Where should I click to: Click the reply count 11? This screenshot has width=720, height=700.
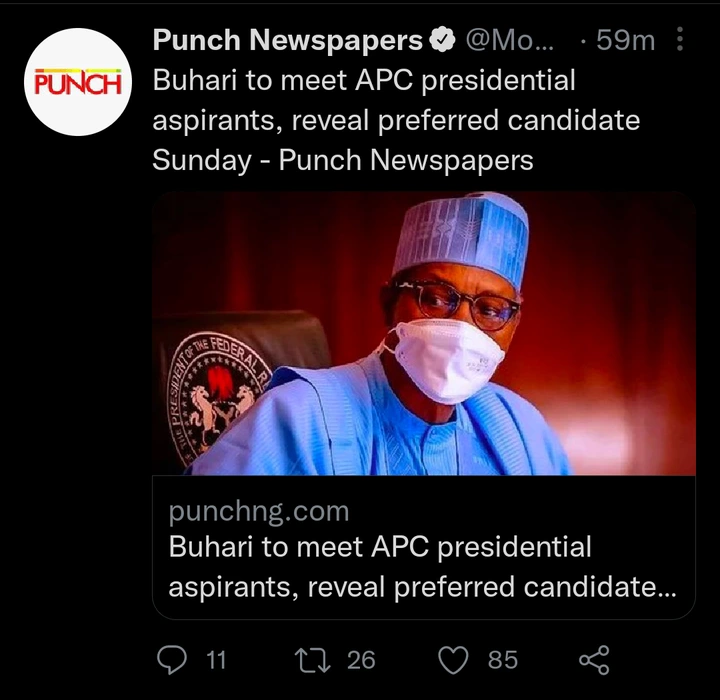click(x=216, y=659)
